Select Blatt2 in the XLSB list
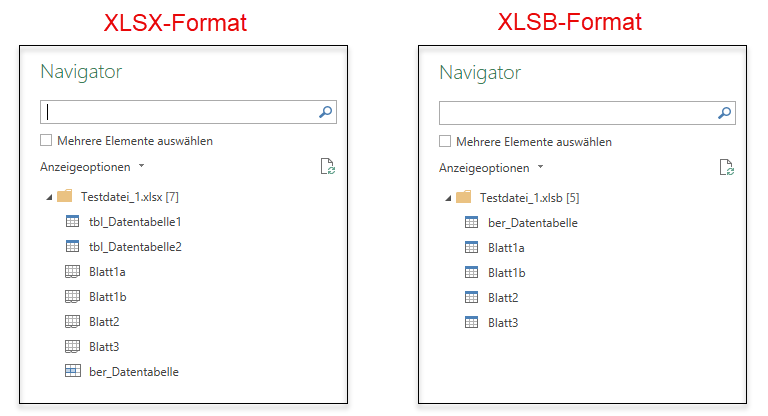 click(x=503, y=298)
